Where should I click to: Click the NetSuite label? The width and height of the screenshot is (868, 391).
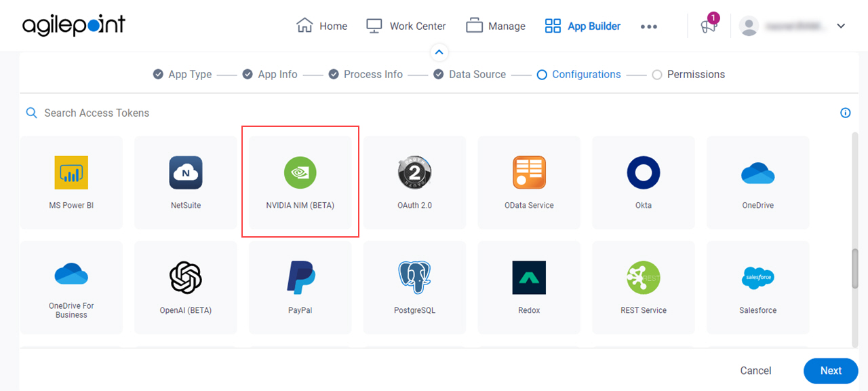pyautogui.click(x=186, y=206)
